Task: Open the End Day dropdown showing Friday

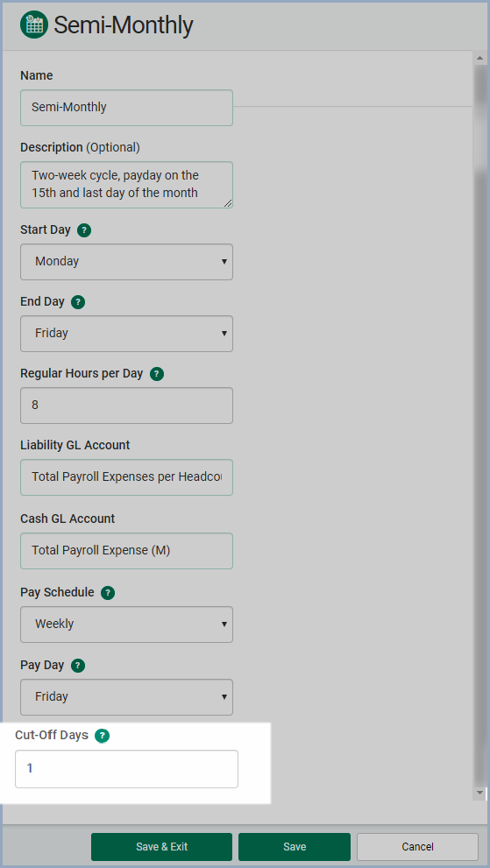Action: [126, 334]
